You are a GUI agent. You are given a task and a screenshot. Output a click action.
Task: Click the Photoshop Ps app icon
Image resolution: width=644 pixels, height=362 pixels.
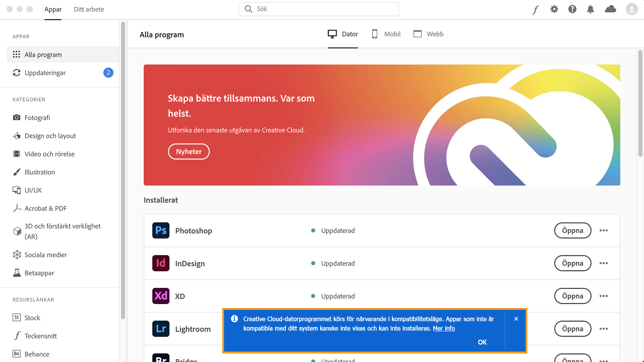coord(161,230)
